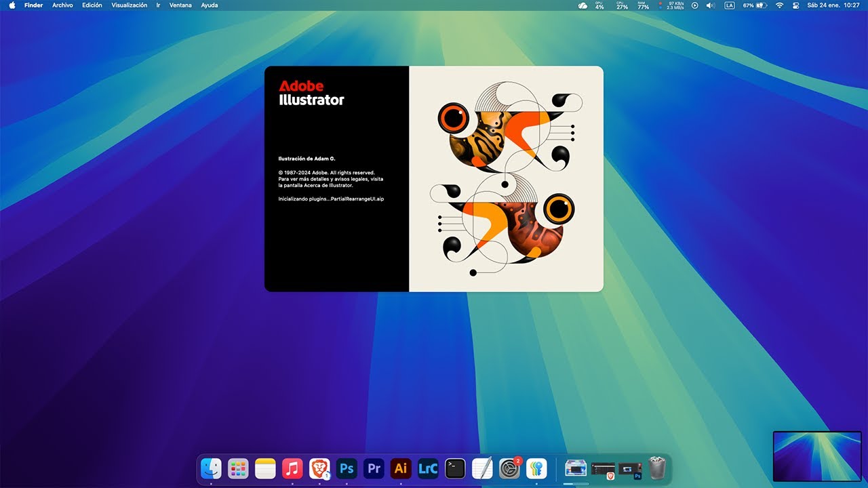Click the battery status 67% indicator
The width and height of the screenshot is (868, 488).
pos(755,5)
